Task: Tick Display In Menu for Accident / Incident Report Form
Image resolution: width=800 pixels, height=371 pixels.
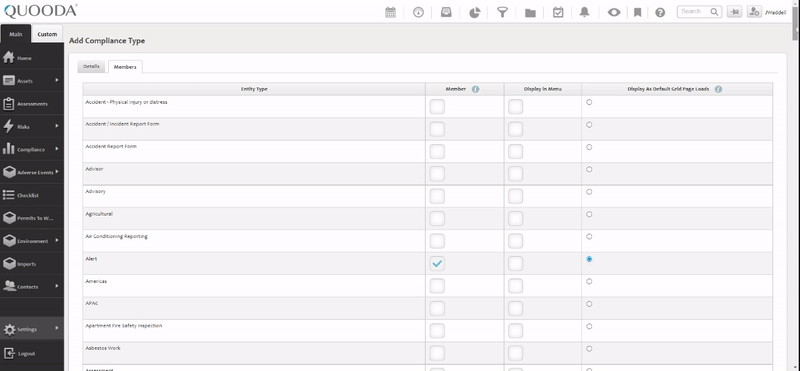Action: point(515,129)
